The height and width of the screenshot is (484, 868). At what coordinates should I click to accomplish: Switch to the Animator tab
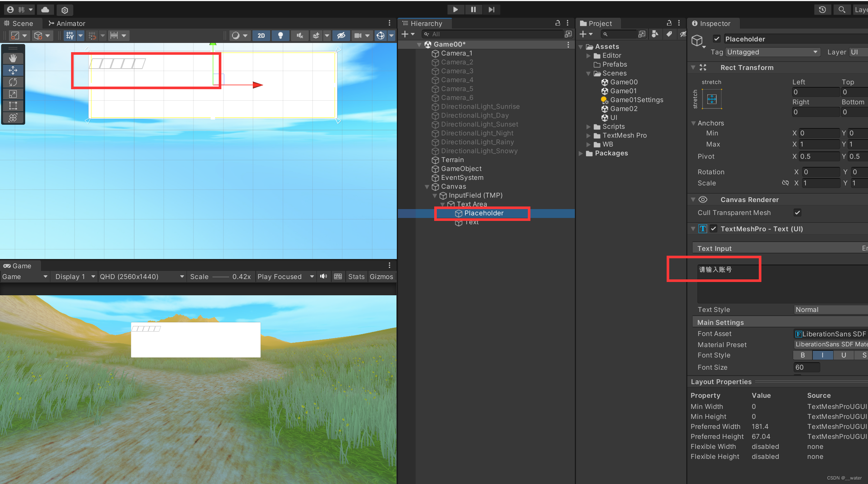(67, 23)
